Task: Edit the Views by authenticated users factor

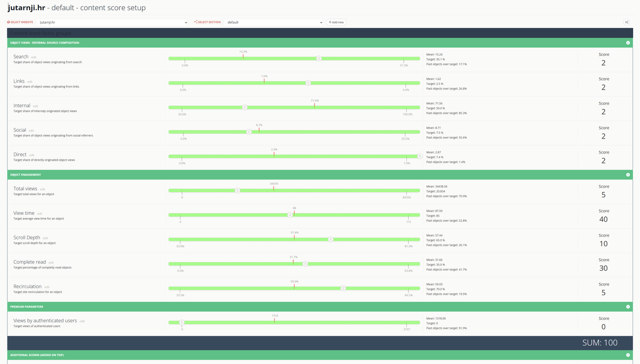Action: (82, 321)
